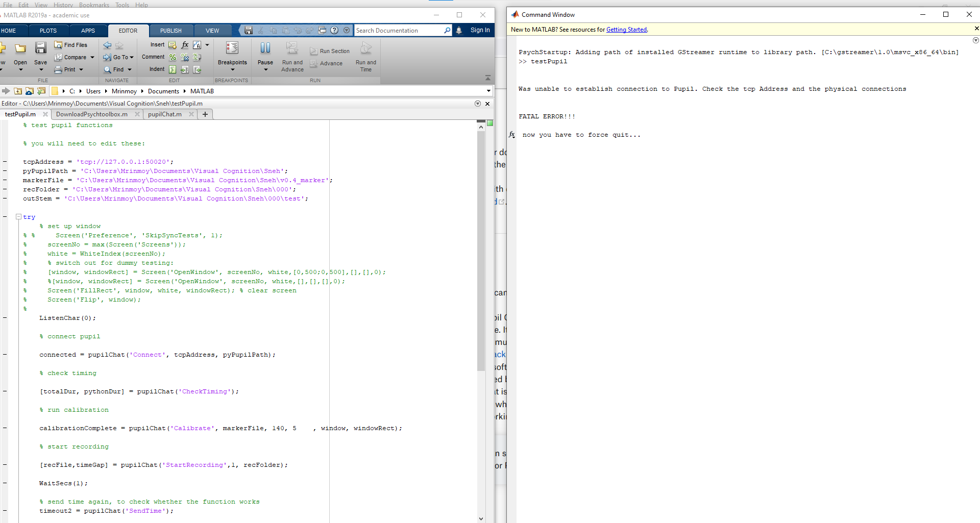Click the Getting Started link
The width and height of the screenshot is (980, 523).
626,30
